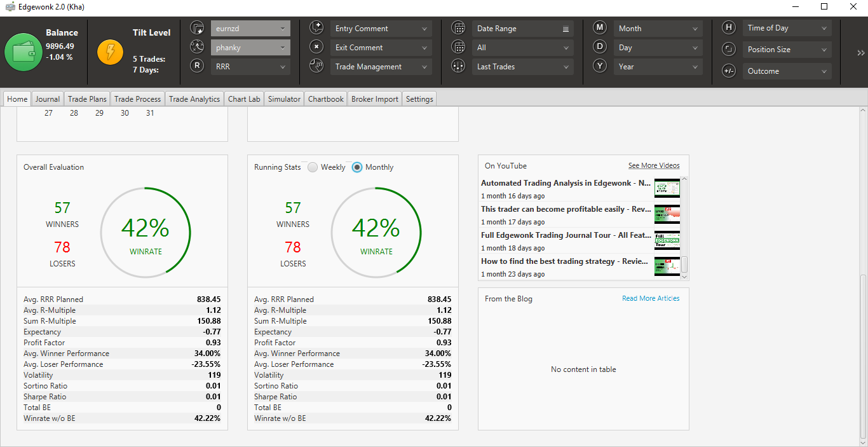Open the Chart Lab tab

click(245, 99)
